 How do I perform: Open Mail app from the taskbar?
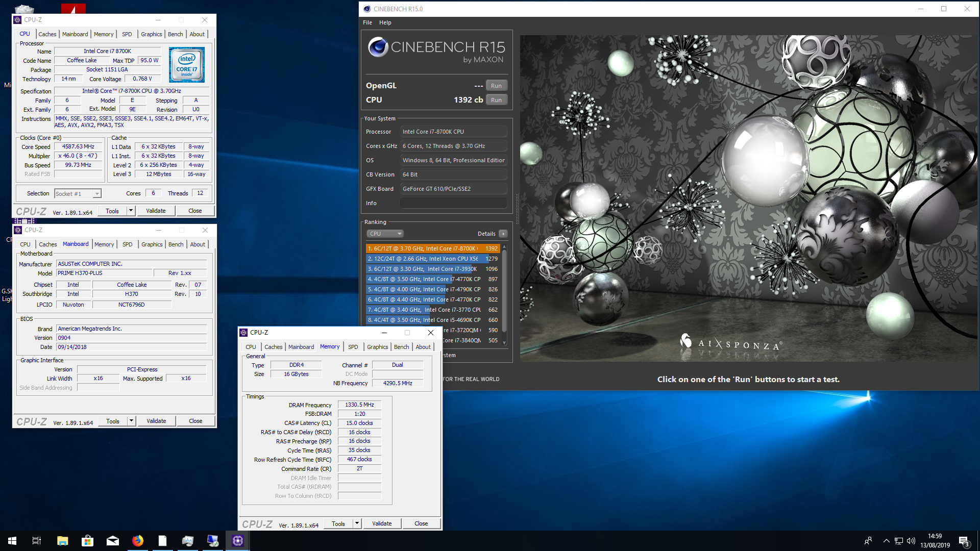point(113,541)
